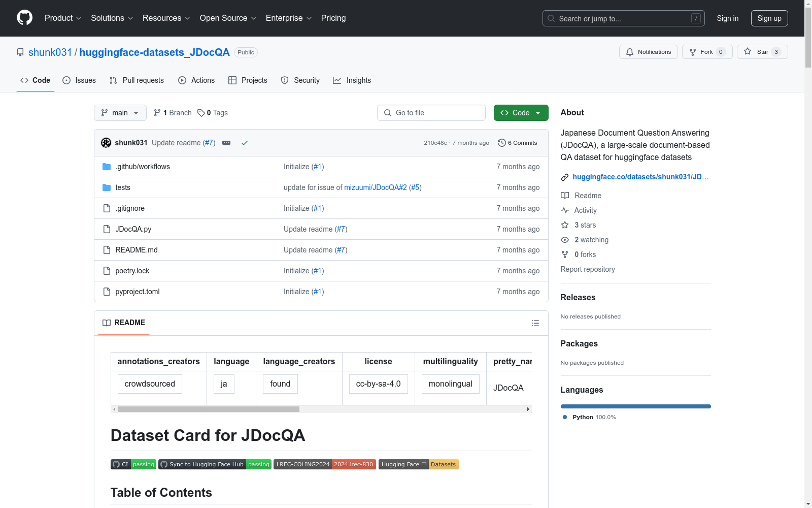This screenshot has width=812, height=508.
Task: Go to the Actions tab
Action: [x=196, y=80]
